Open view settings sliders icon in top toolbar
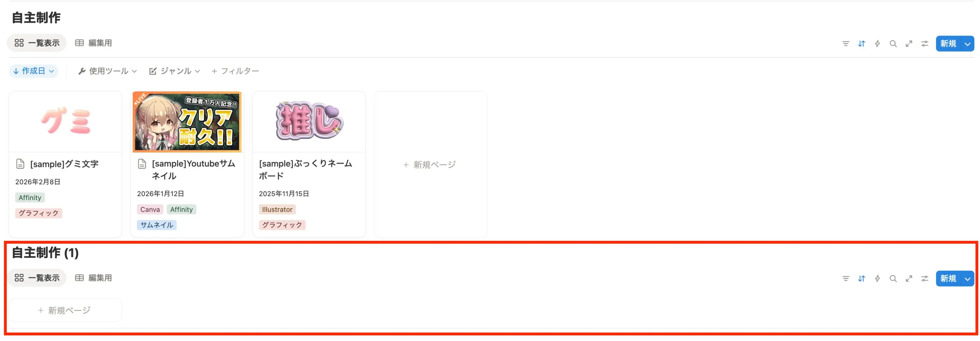The image size is (980, 341). pos(924,44)
